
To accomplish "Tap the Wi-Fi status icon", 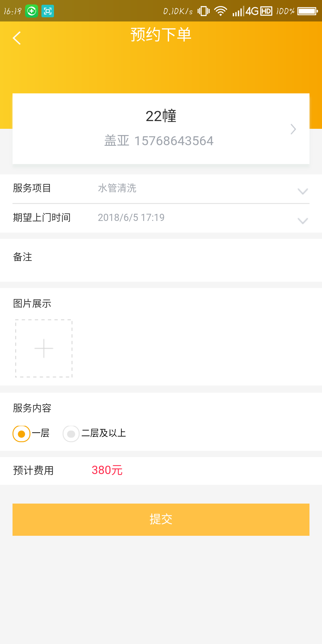I will (221, 11).
